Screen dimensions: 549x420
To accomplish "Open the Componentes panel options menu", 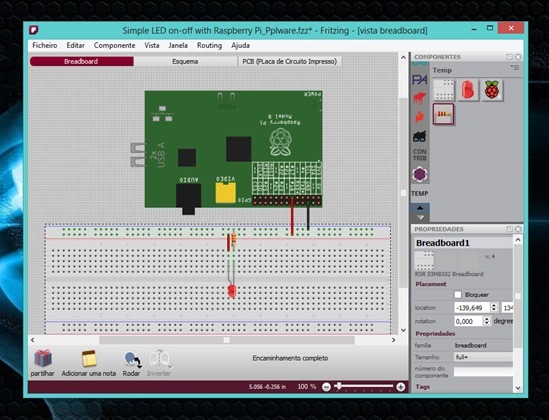I will tap(515, 67).
